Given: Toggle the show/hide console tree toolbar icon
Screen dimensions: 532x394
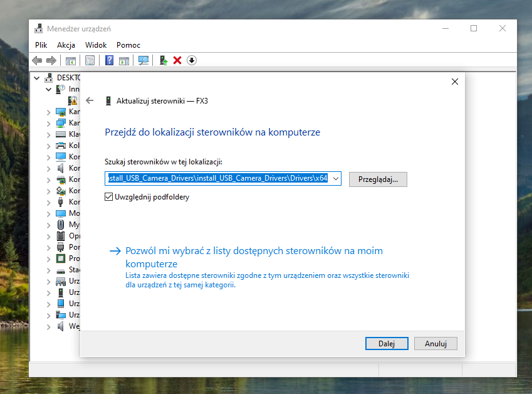Looking at the screenshot, I should click(x=71, y=61).
